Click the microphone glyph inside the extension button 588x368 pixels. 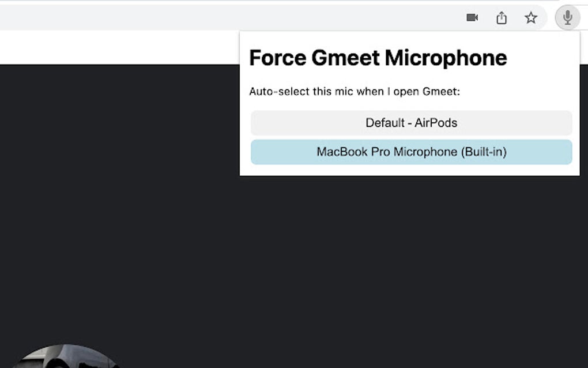click(567, 17)
